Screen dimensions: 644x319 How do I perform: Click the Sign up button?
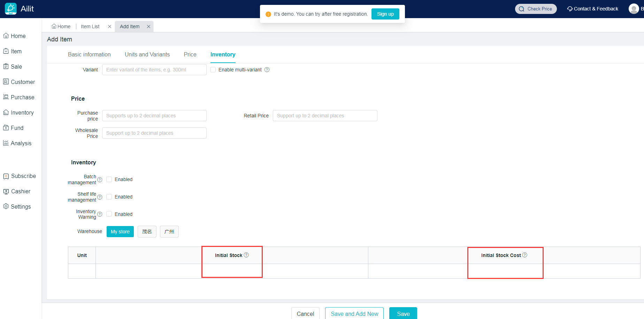(385, 14)
